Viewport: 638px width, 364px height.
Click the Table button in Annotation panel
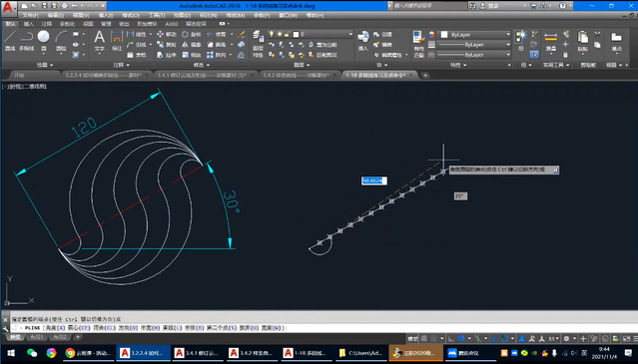[137, 55]
